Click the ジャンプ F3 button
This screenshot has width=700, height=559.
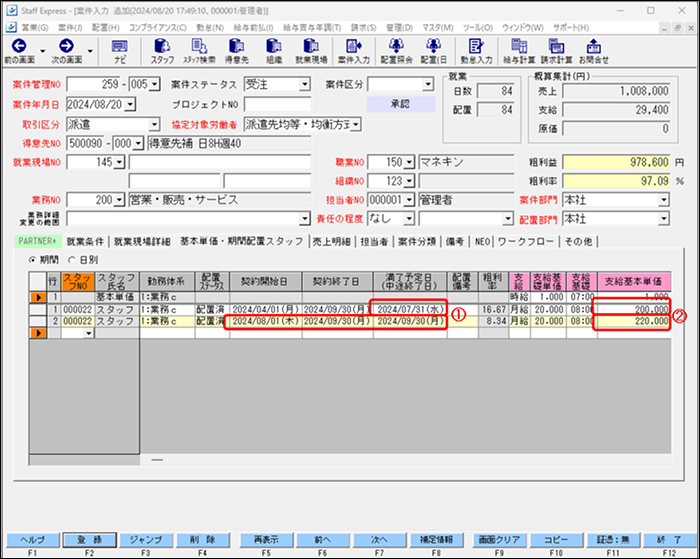click(x=146, y=539)
